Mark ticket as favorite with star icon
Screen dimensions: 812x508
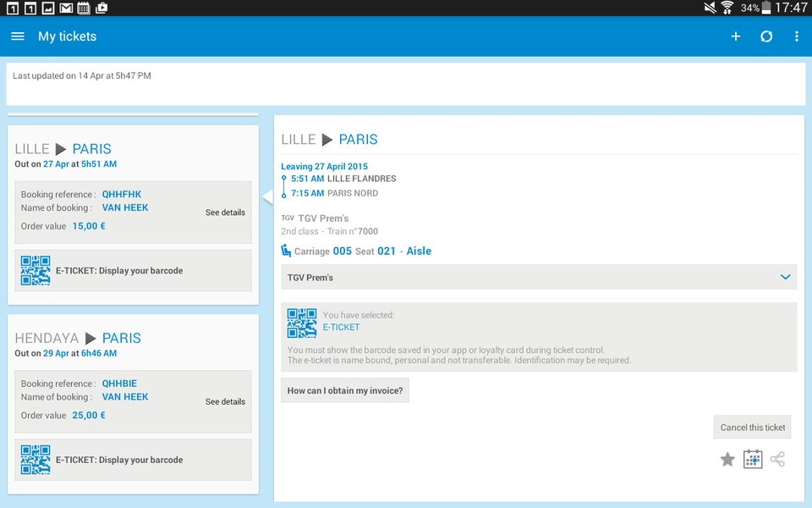coord(727,459)
